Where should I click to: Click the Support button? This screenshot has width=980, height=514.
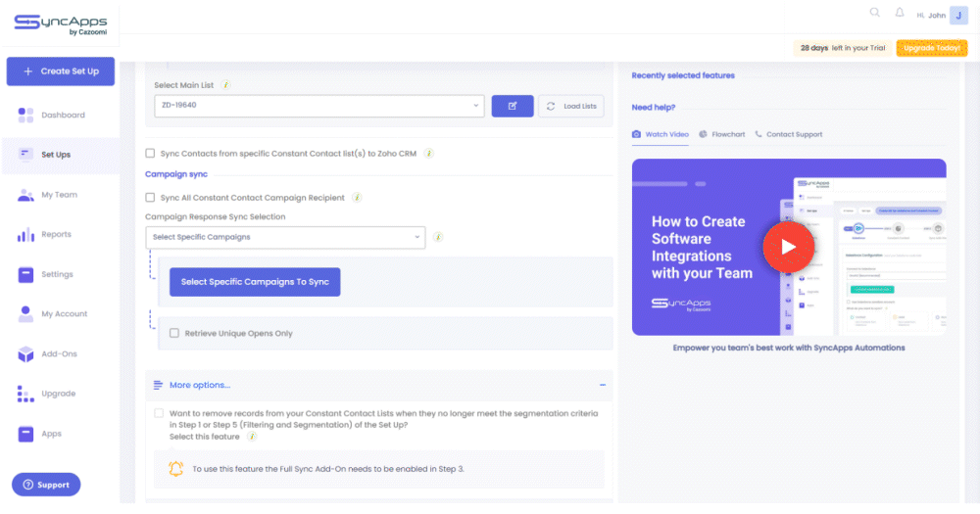[46, 485]
